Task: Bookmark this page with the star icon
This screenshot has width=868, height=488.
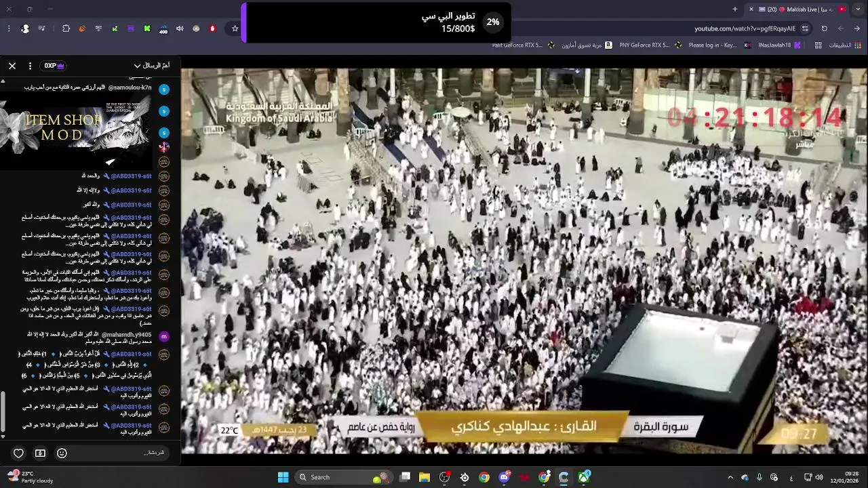Action: click(x=235, y=28)
